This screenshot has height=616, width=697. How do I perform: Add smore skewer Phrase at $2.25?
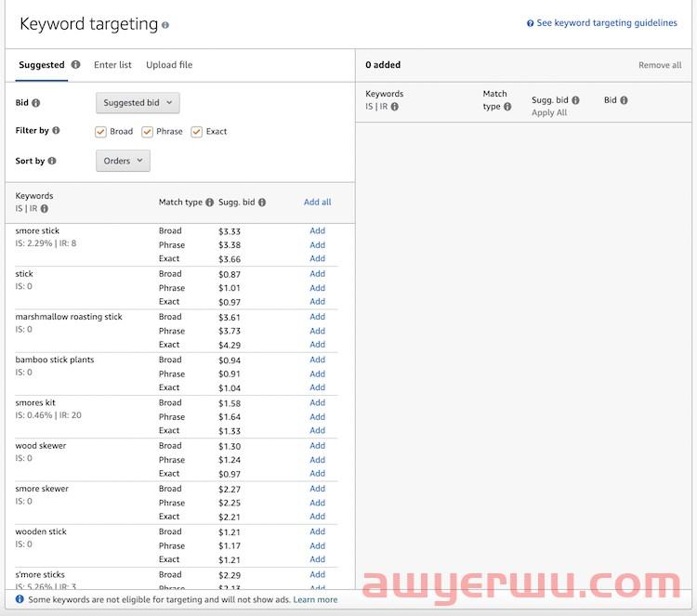(x=318, y=503)
